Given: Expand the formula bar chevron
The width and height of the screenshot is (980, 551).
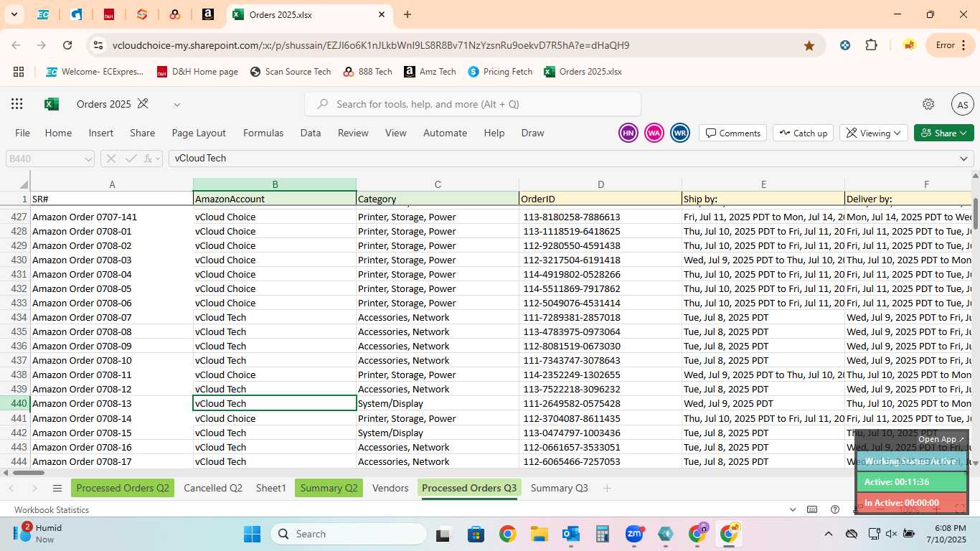Looking at the screenshot, I should (x=963, y=159).
